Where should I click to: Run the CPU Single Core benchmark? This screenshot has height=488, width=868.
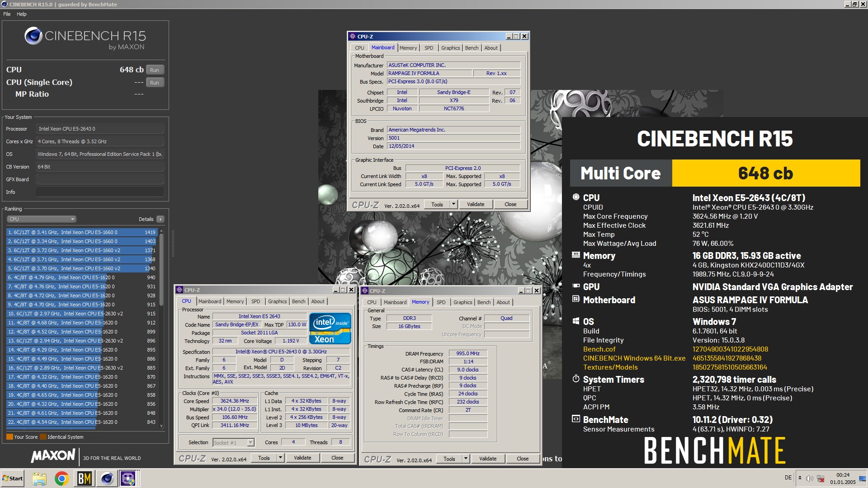pyautogui.click(x=155, y=83)
